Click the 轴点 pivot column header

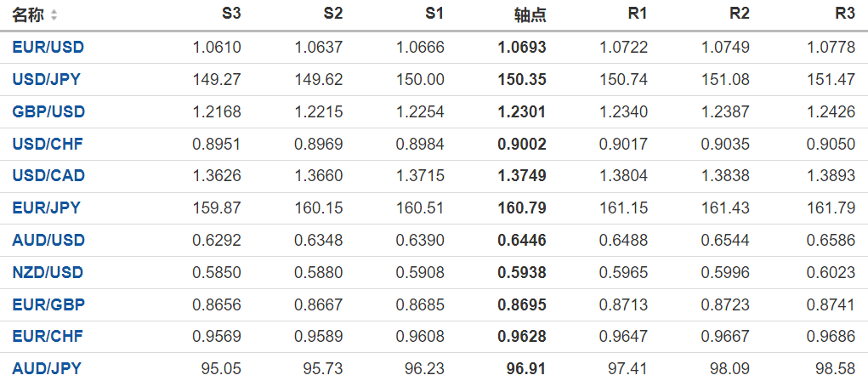(530, 15)
